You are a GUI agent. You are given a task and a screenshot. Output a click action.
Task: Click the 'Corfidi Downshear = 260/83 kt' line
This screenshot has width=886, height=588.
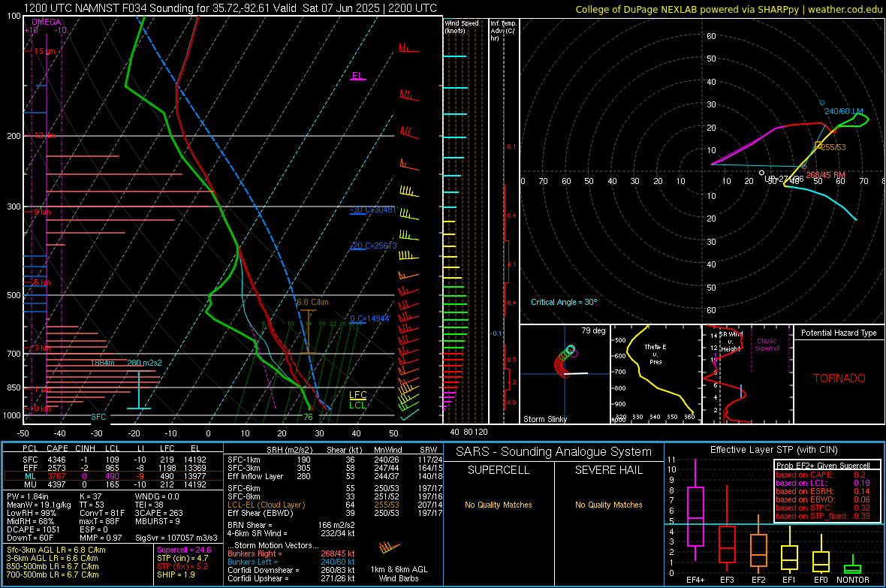[x=291, y=570]
